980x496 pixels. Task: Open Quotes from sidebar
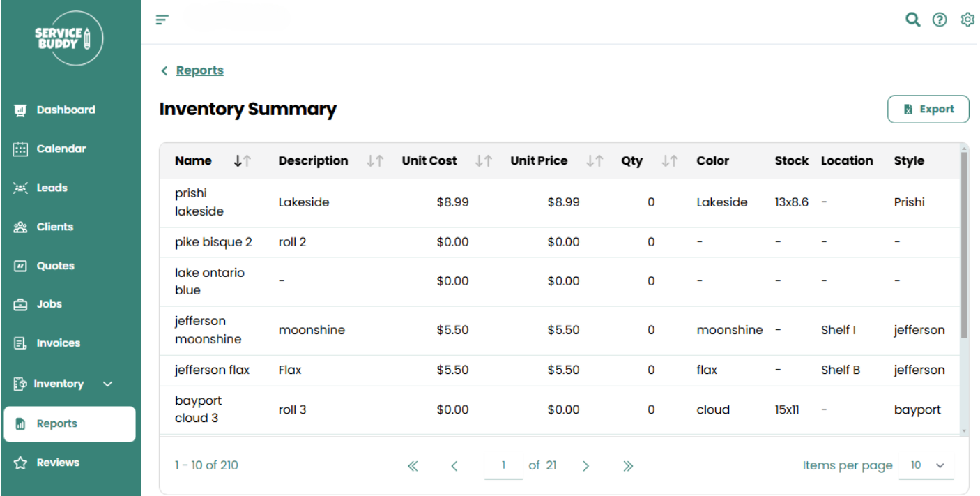coord(56,266)
